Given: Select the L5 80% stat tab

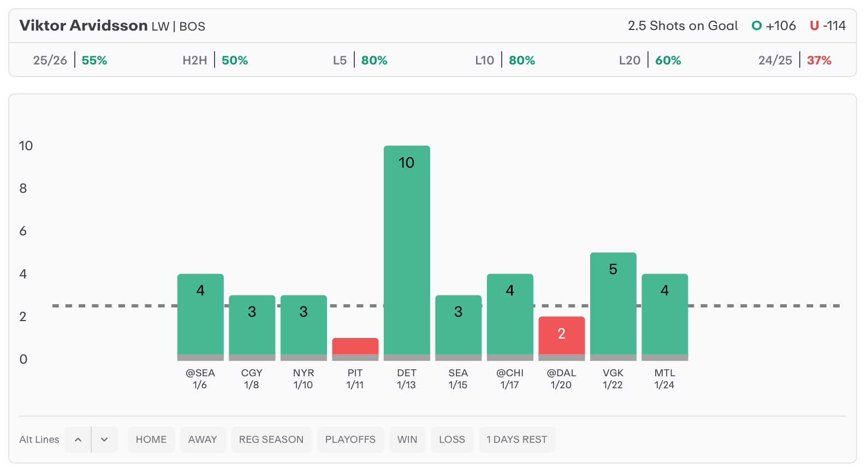Looking at the screenshot, I should point(360,60).
